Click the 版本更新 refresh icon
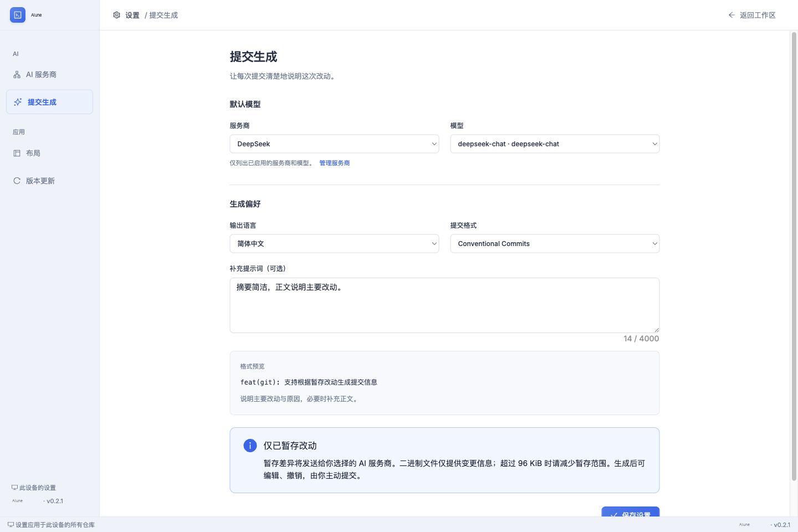Image resolution: width=798 pixels, height=532 pixels. [17, 181]
